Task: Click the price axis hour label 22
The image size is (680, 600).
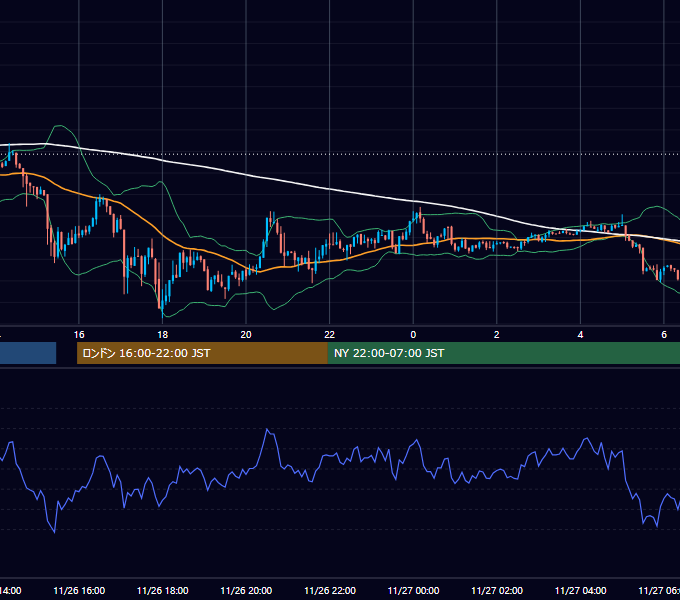Action: point(330,335)
